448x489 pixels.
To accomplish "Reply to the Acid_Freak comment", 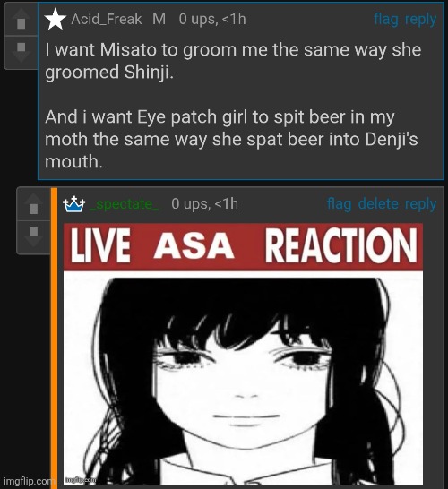I will (x=420, y=21).
